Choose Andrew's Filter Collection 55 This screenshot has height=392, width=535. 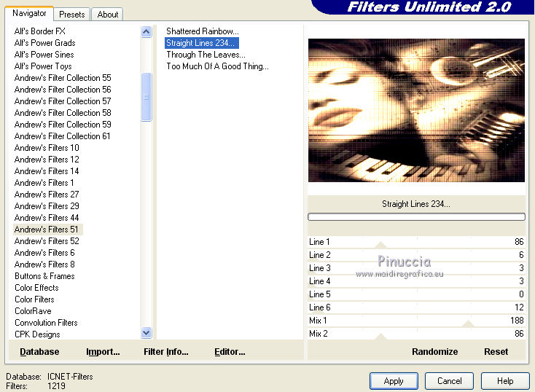63,78
